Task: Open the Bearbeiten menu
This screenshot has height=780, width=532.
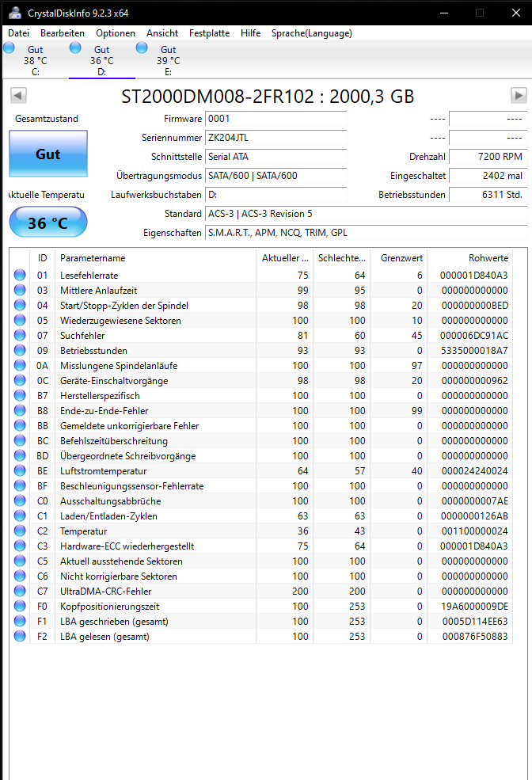Action: point(63,33)
